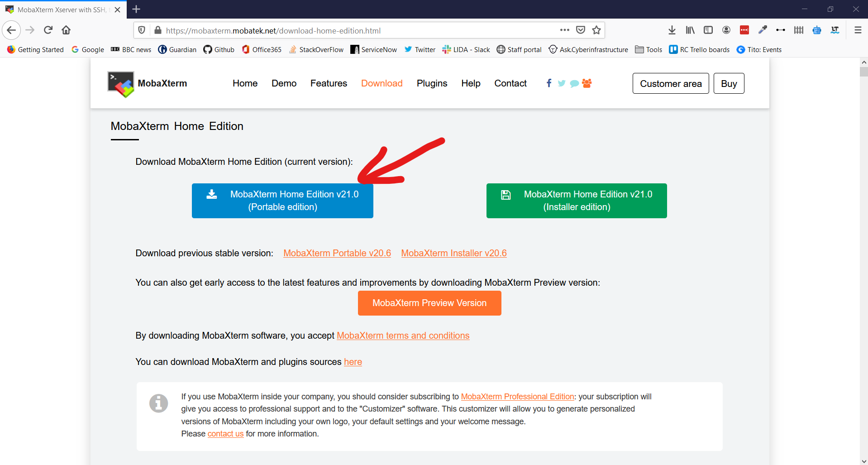Close the MobaXterm Xserver tab

pyautogui.click(x=118, y=10)
